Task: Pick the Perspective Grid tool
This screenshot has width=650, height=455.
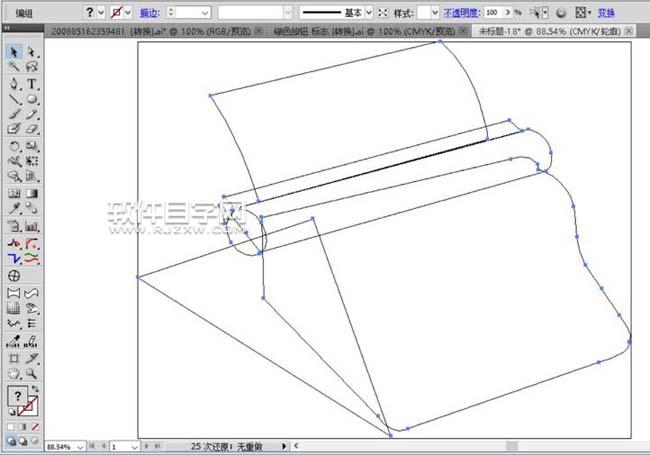Action: click(x=32, y=176)
